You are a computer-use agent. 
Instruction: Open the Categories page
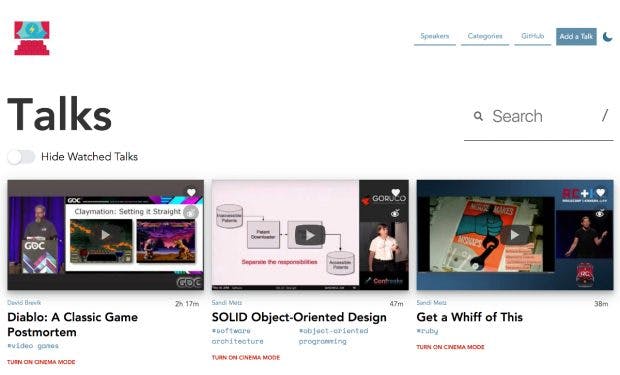tap(485, 36)
